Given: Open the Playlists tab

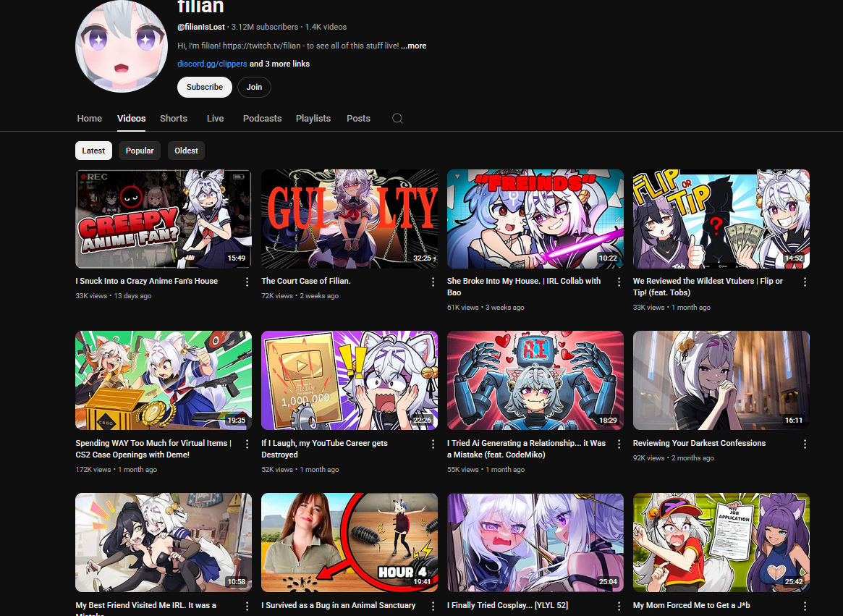Looking at the screenshot, I should pos(313,119).
